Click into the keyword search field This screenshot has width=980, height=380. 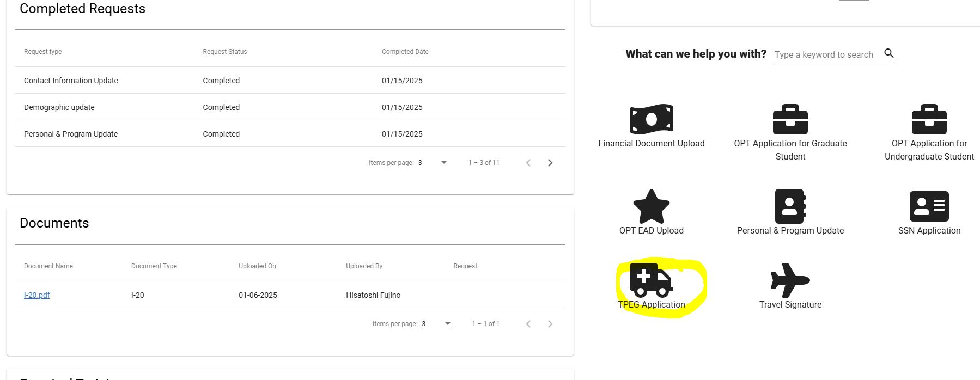(x=825, y=54)
